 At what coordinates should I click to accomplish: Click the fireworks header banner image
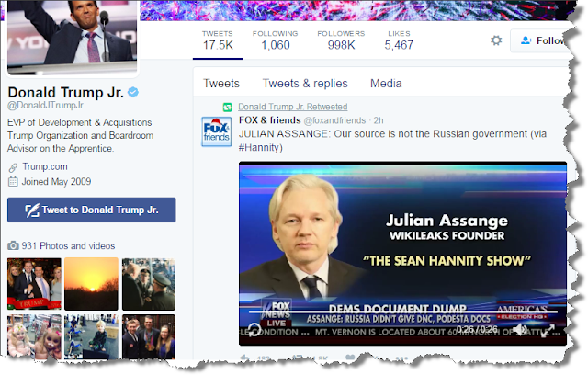point(356,10)
